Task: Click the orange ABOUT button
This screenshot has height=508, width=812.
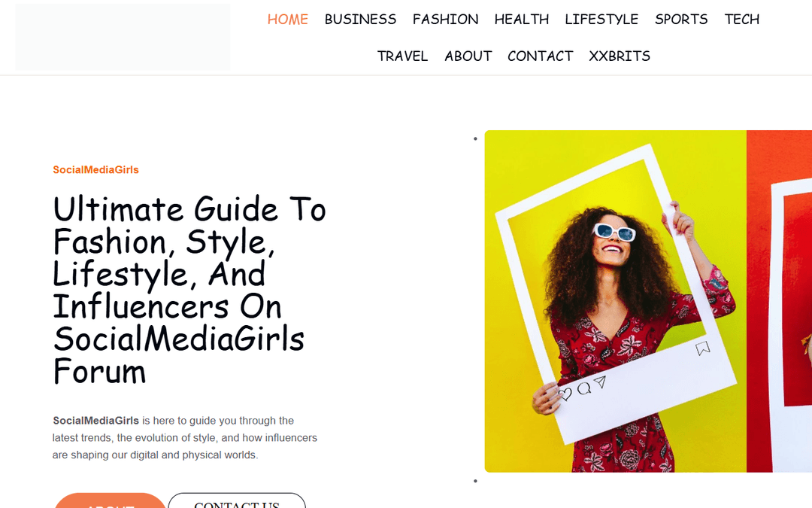Action: [x=110, y=500]
